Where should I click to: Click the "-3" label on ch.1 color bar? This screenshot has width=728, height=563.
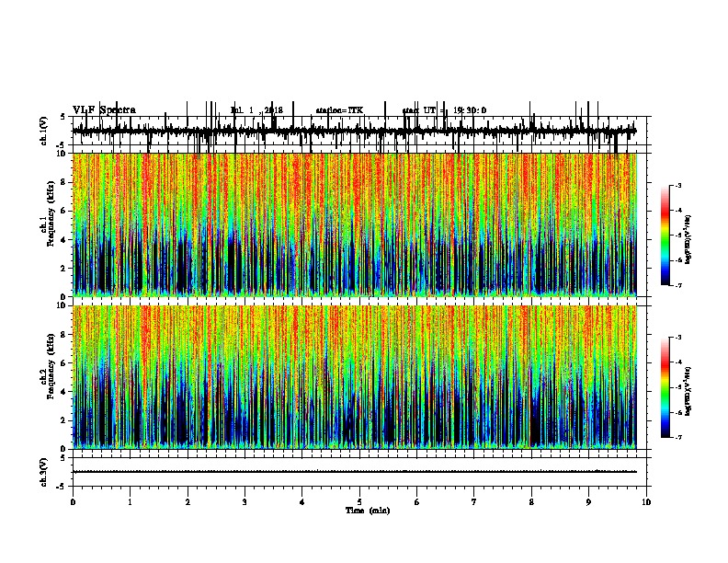tap(677, 185)
